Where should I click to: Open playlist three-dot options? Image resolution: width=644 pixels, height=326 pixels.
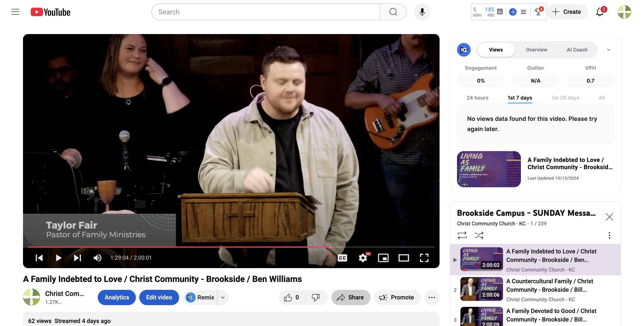coord(609,235)
